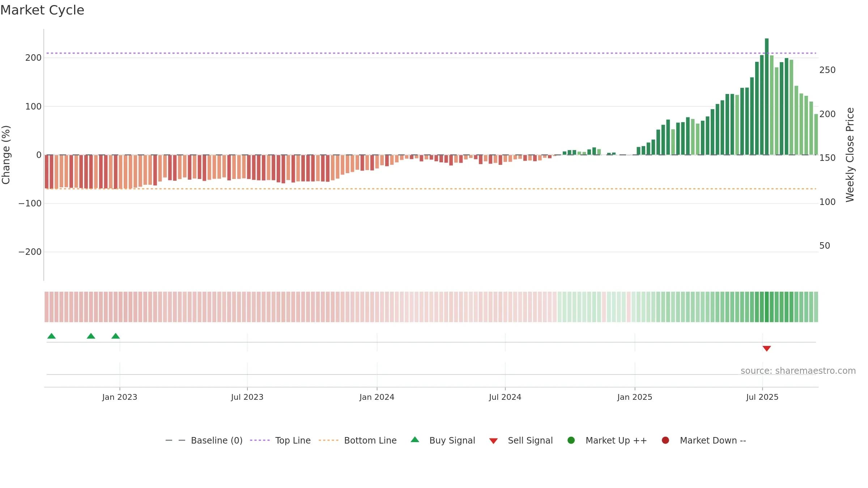Click the source: sharemaestro.com text

[798, 371]
